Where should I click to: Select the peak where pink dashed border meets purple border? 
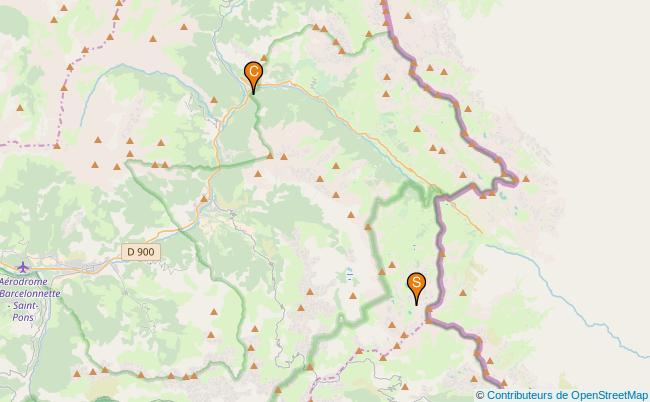click(429, 320)
